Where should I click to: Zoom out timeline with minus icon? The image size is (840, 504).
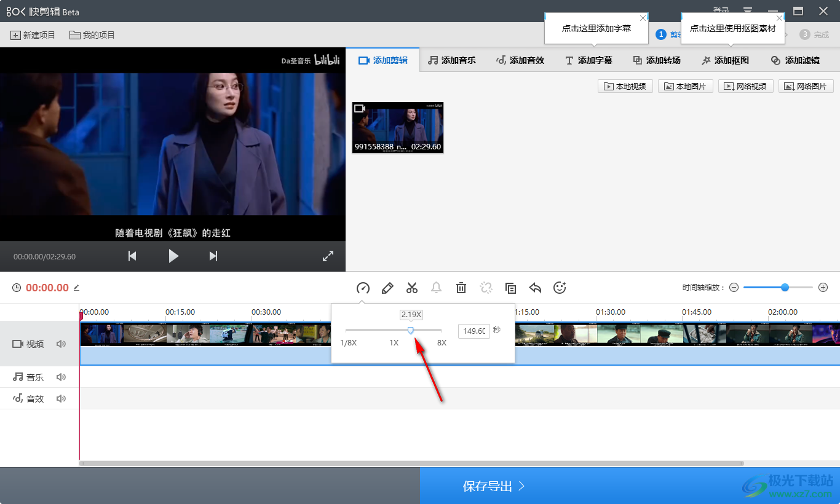[734, 288]
